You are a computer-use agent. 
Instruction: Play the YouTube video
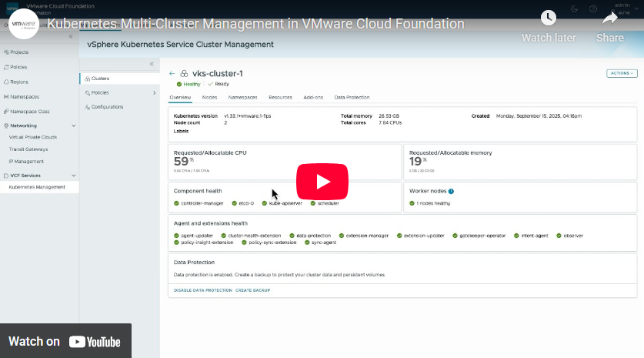[x=322, y=182]
